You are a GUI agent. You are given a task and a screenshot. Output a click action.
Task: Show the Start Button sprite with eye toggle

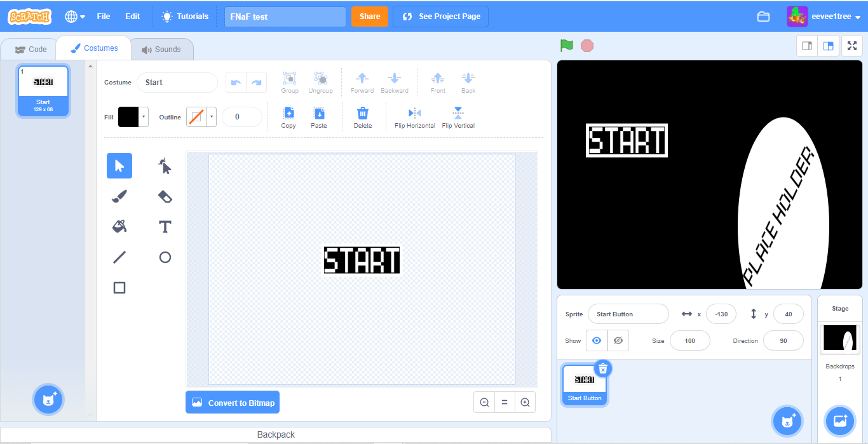click(596, 340)
